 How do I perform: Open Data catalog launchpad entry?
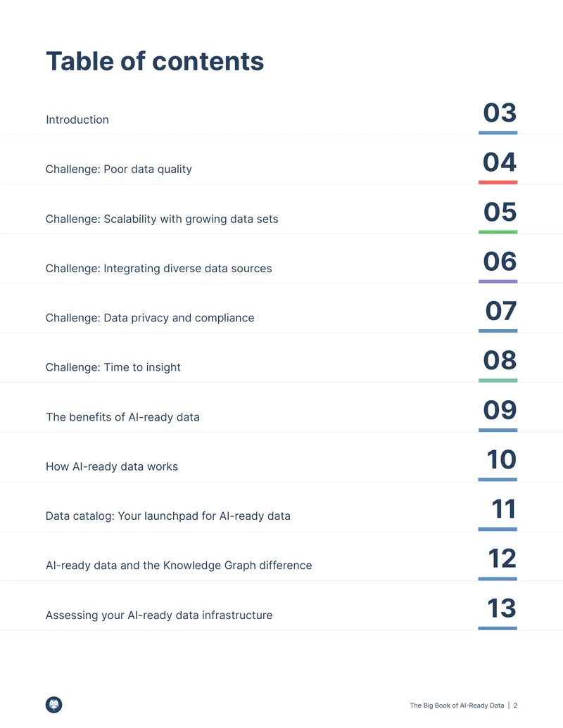point(167,516)
